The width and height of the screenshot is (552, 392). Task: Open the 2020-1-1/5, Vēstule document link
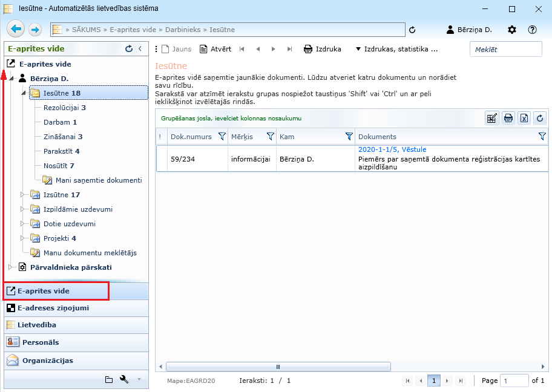pos(392,149)
